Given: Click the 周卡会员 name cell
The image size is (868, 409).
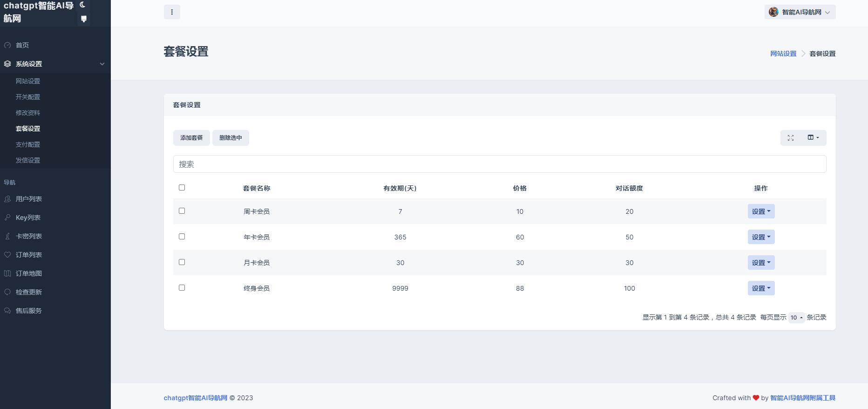Looking at the screenshot, I should click(257, 211).
